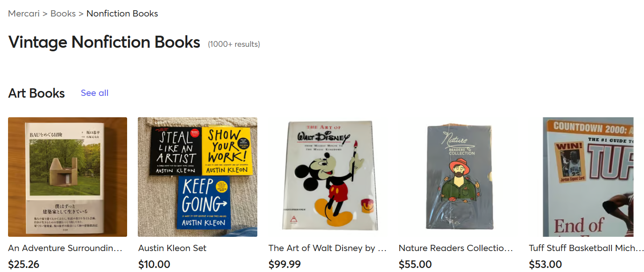
Task: Navigate to the Books breadcrumb link
Action: click(63, 13)
